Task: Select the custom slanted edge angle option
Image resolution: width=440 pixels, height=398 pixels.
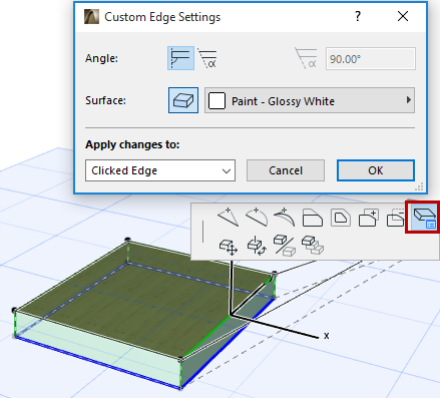Action: (x=208, y=58)
